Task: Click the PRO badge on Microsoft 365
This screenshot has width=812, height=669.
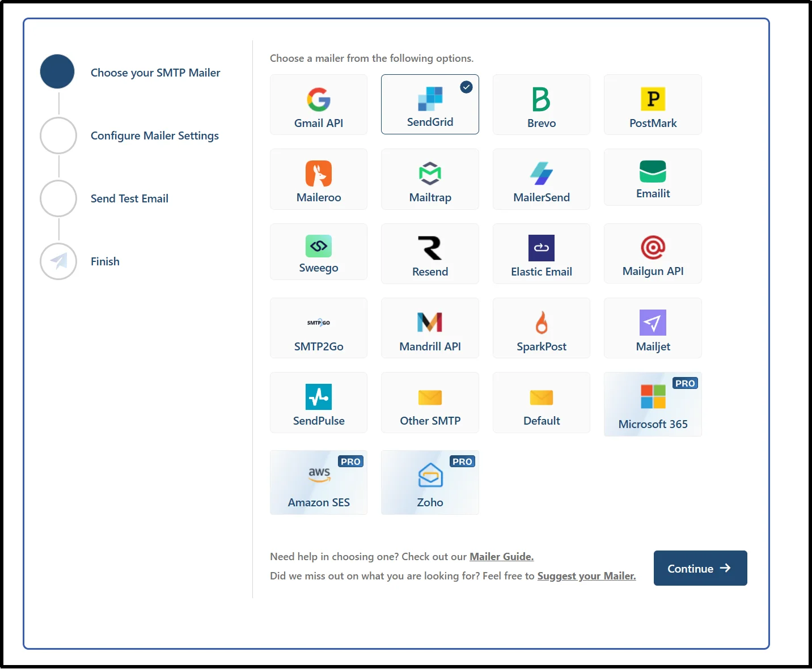Action: (x=685, y=383)
